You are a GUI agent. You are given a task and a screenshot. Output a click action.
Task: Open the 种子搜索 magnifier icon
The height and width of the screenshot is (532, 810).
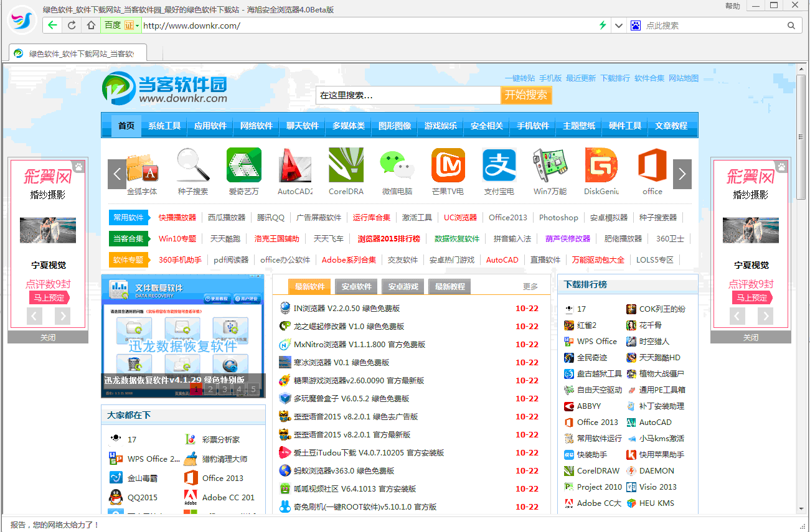193,166
